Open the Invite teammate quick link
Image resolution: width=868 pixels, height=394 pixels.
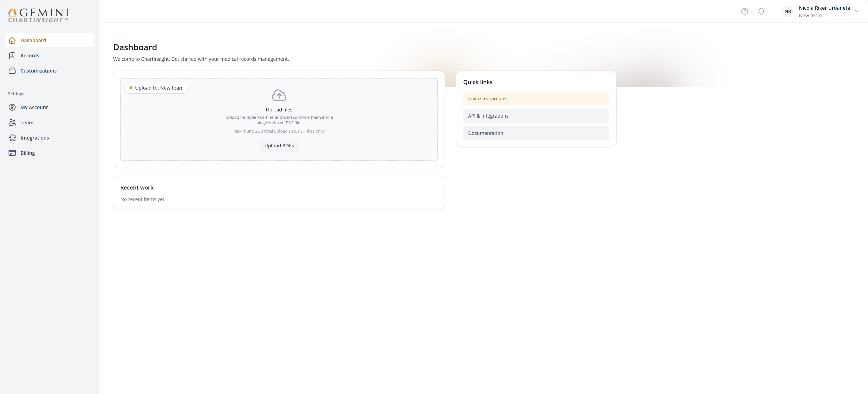click(536, 98)
